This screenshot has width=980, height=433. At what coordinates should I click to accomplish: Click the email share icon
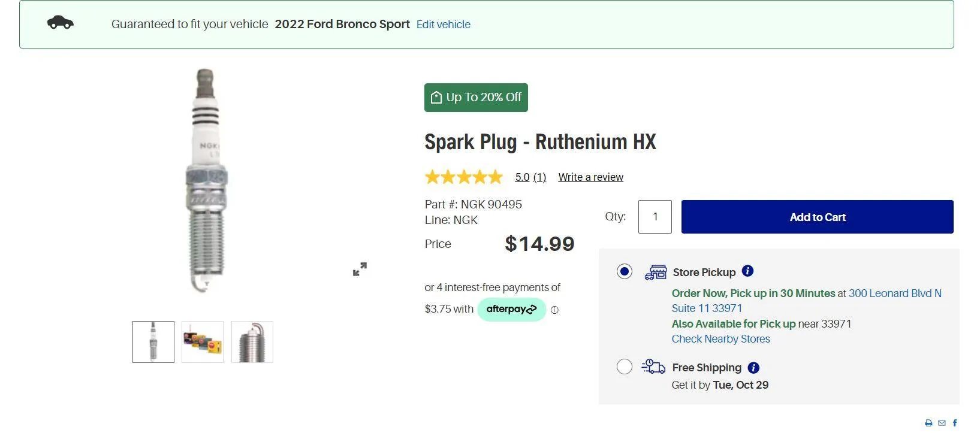point(941,423)
